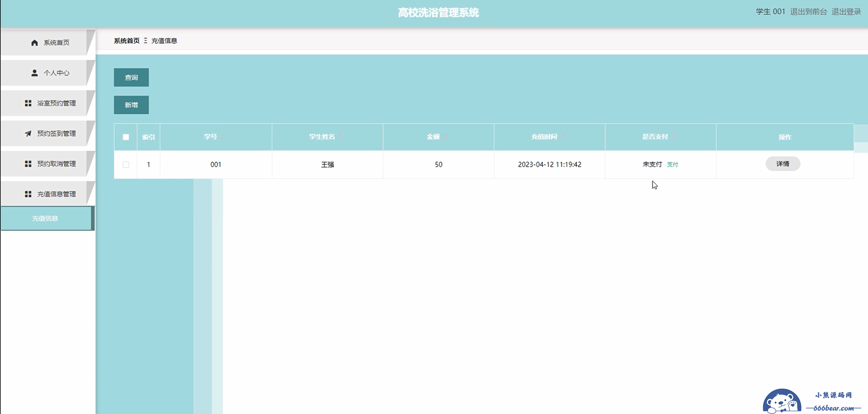Expand 预约签到管理 sidebar menu

(48, 133)
